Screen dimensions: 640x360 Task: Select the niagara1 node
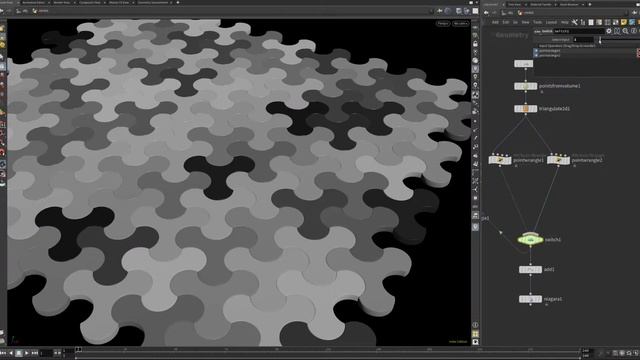pyautogui.click(x=530, y=299)
